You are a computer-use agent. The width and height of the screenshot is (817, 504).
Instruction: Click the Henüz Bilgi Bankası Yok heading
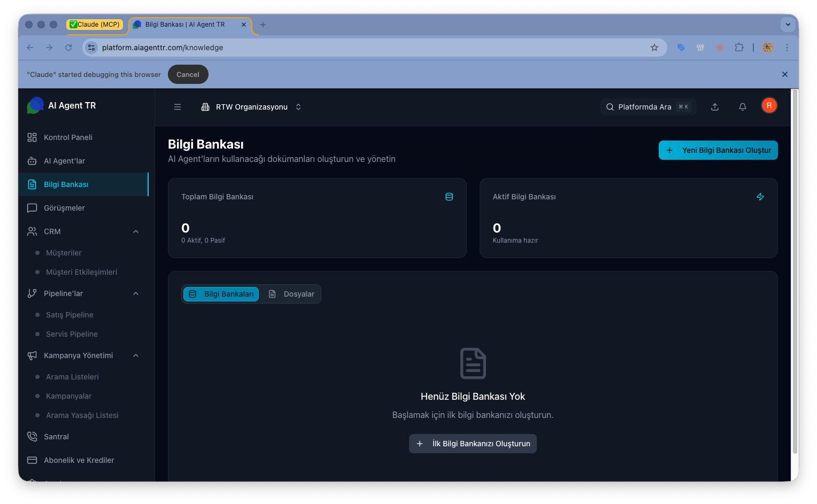[x=473, y=397]
